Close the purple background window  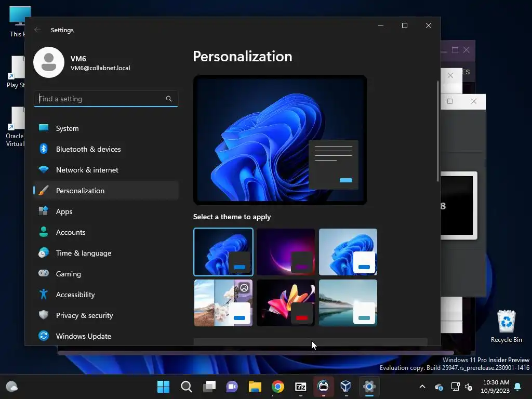pyautogui.click(x=467, y=50)
